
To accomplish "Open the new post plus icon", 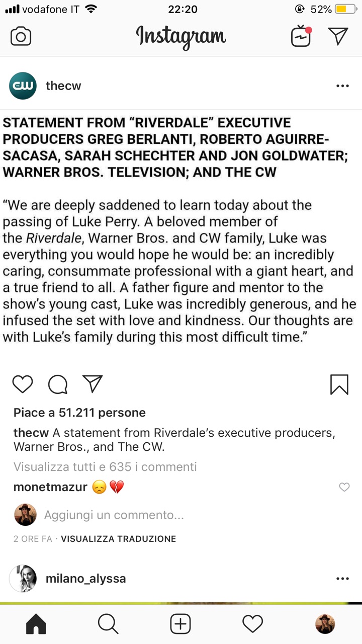I will pos(180,624).
